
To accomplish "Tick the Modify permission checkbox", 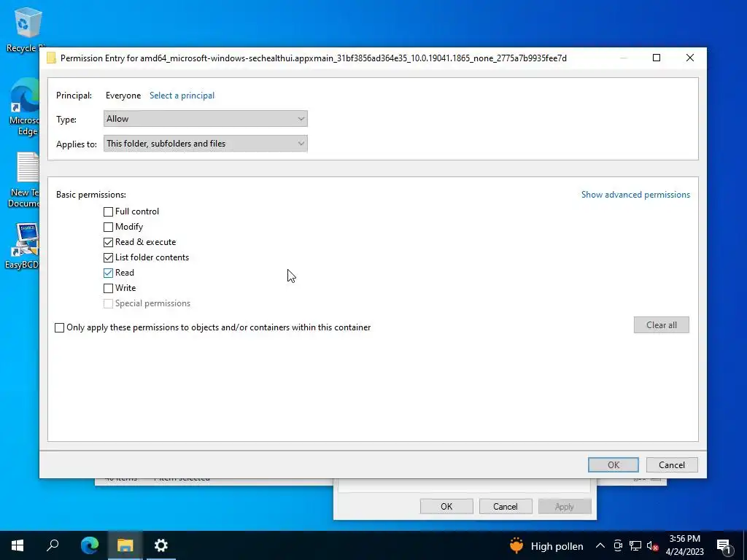I will tap(108, 227).
